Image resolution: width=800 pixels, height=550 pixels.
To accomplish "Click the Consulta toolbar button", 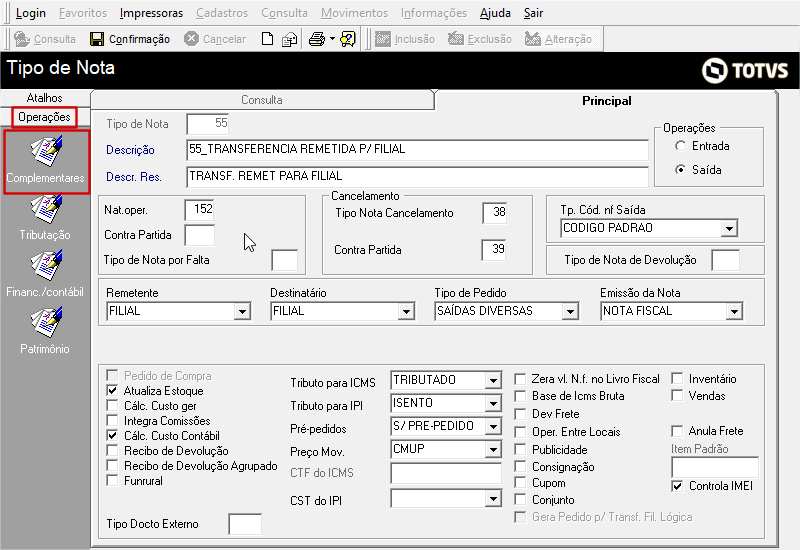I will click(44, 39).
